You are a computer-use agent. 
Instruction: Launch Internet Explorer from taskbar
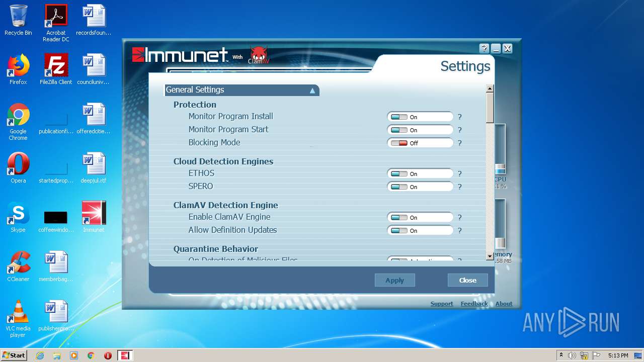coord(40,355)
